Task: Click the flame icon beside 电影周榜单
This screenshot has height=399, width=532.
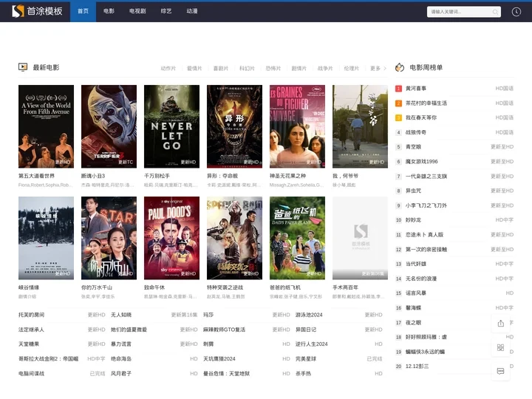Action: pos(400,67)
